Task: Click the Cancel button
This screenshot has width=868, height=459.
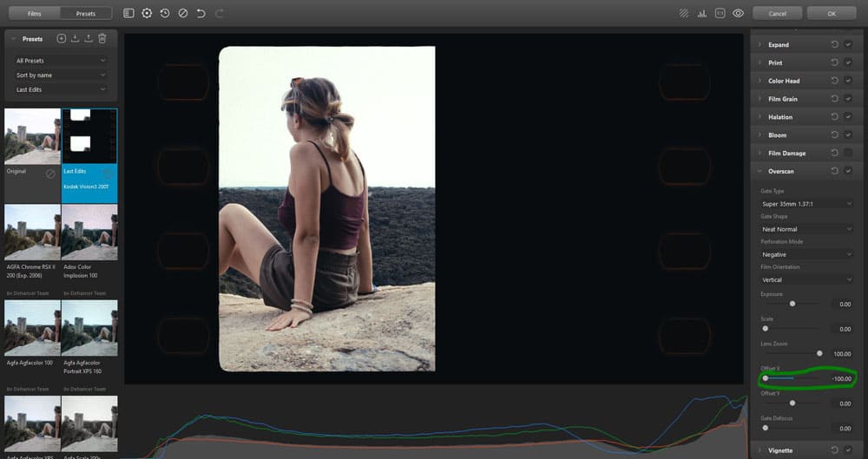Action: point(777,13)
